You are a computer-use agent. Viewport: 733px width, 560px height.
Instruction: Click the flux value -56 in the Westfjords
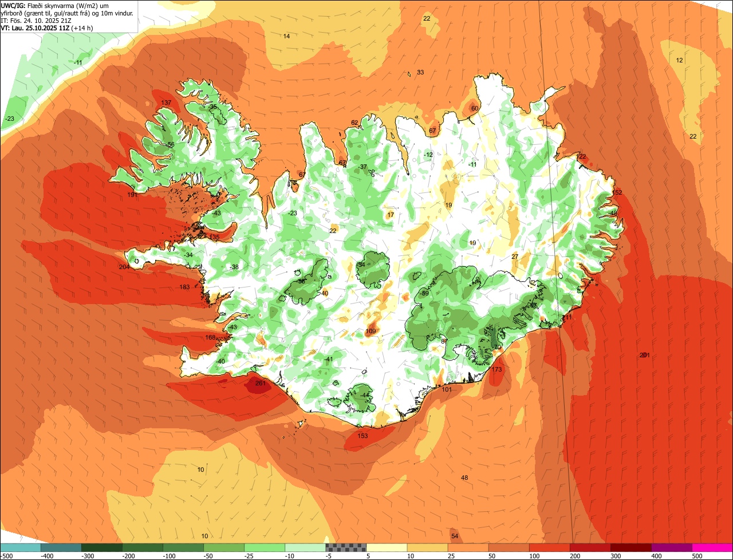170,144
